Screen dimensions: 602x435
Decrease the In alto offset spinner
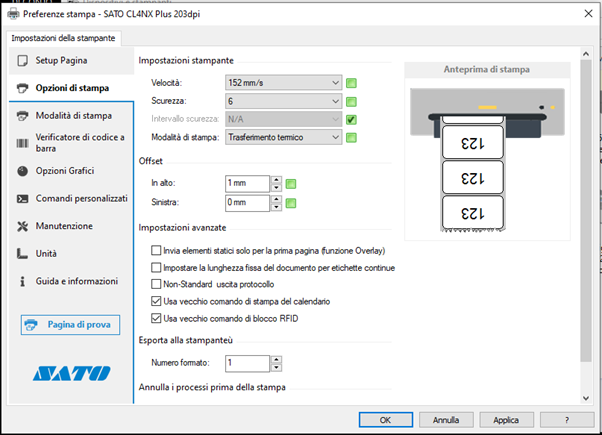click(x=276, y=188)
